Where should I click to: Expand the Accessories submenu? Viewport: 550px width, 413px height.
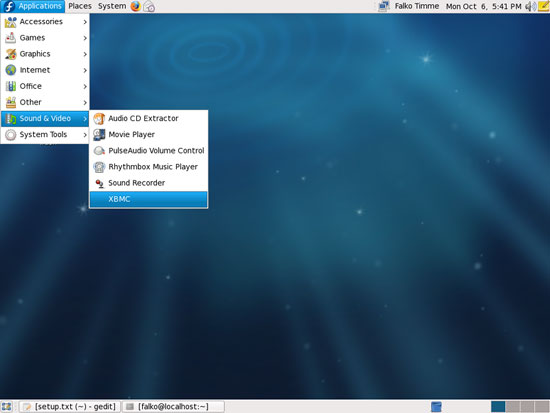[x=45, y=22]
